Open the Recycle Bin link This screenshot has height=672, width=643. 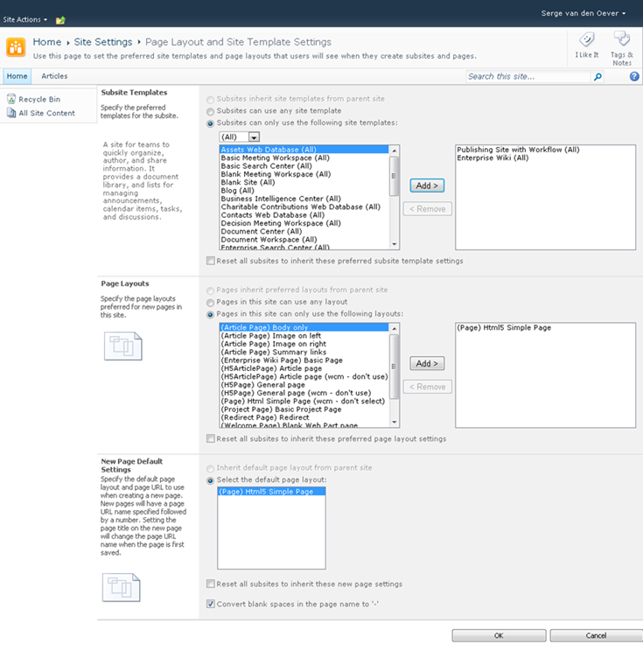39,100
